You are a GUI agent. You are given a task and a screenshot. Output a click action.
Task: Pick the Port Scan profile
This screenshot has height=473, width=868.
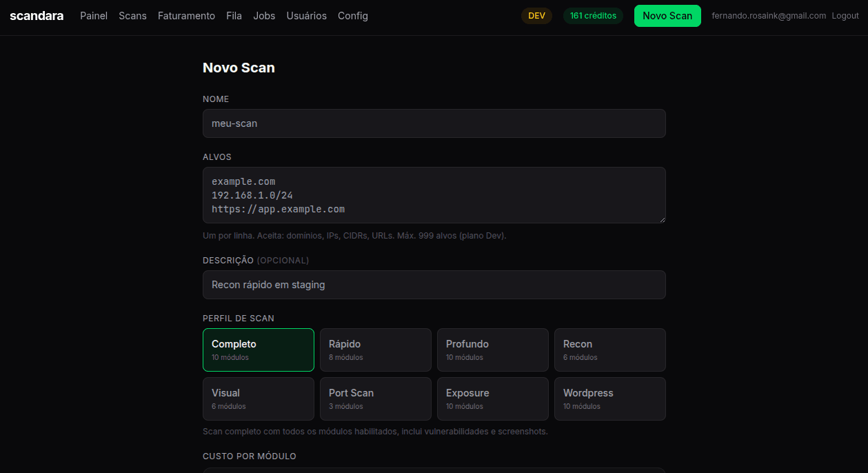pos(376,399)
